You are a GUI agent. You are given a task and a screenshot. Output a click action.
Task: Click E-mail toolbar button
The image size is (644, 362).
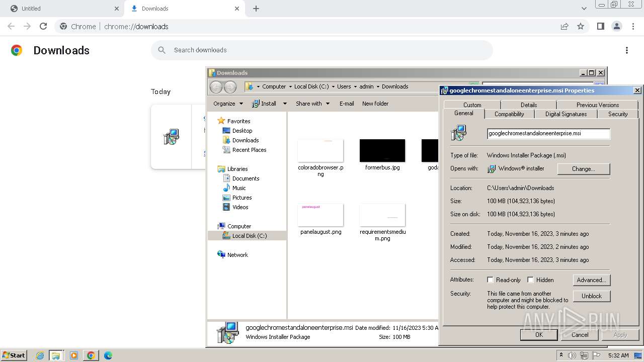click(x=347, y=104)
